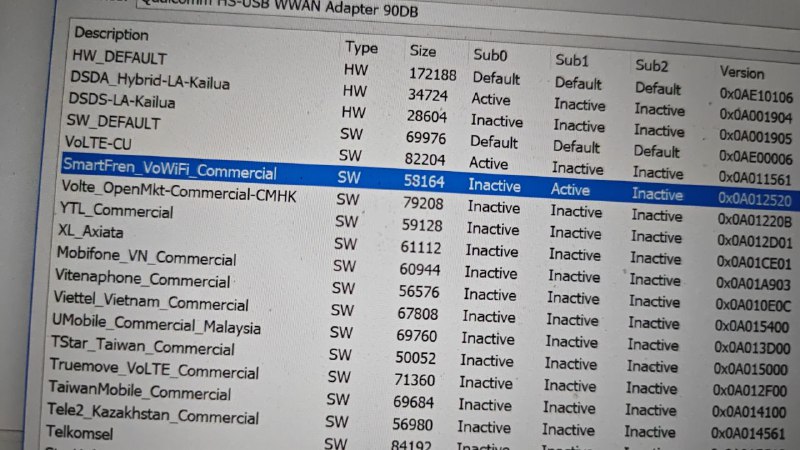Sort by the Version column header
Viewport: 800px width, 450px height.
tap(741, 72)
